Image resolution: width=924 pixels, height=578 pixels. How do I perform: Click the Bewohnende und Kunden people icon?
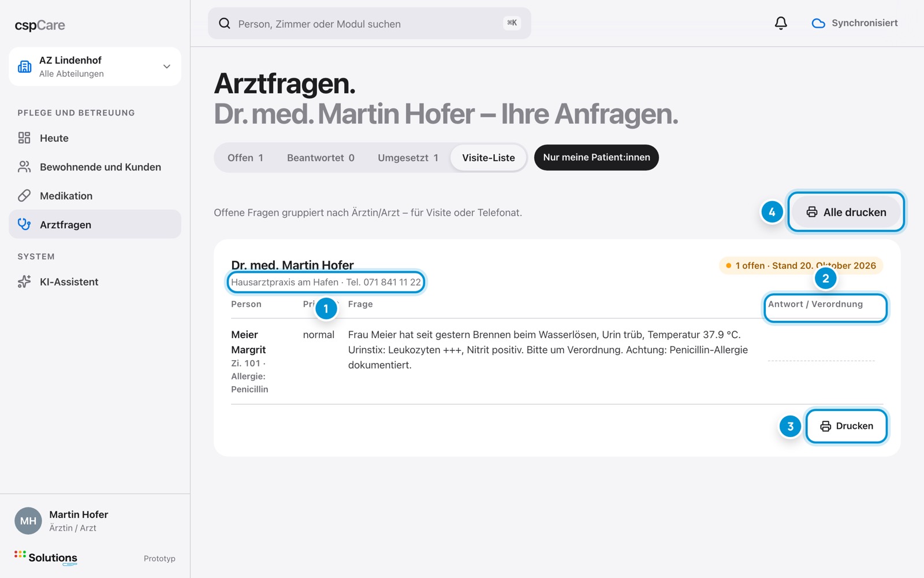(24, 166)
